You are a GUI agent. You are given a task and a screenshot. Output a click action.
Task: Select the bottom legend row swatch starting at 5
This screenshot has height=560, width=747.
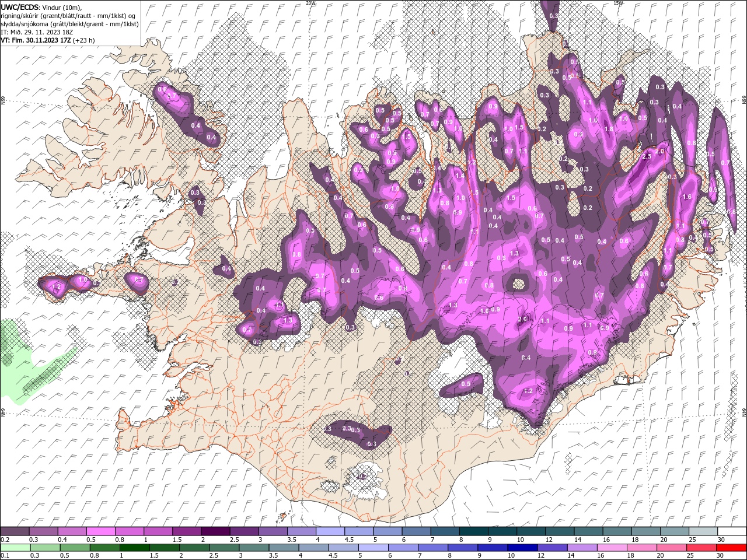pos(373,547)
